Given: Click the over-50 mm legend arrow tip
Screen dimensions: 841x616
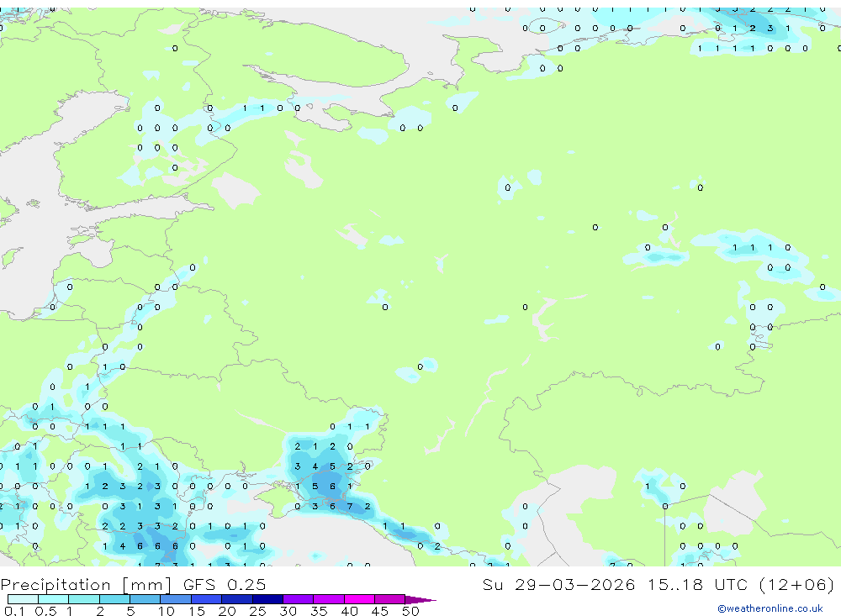Looking at the screenshot, I should pos(420,600).
